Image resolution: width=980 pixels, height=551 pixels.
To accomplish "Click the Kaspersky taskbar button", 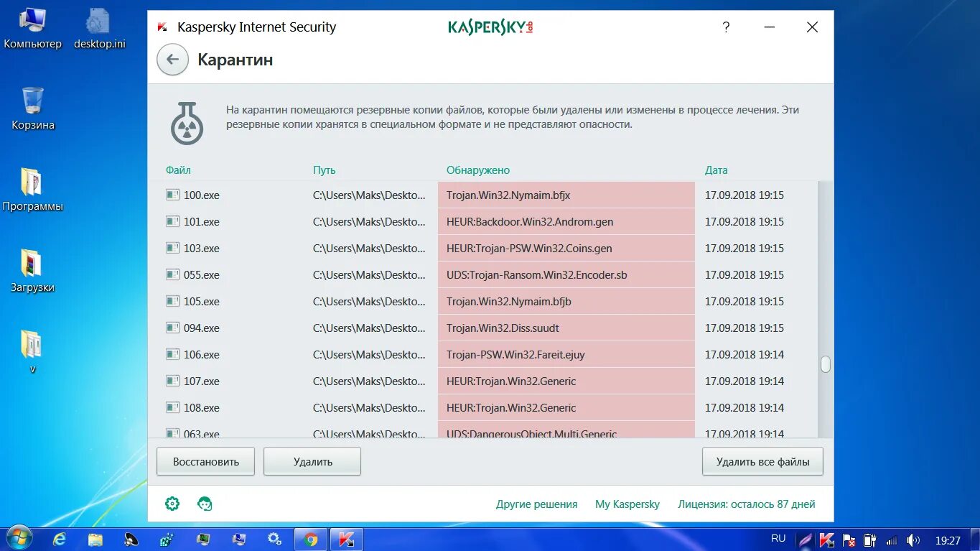I will (x=347, y=539).
